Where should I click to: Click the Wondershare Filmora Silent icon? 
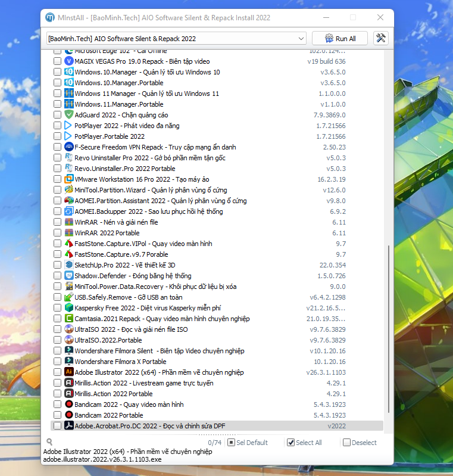click(x=69, y=351)
